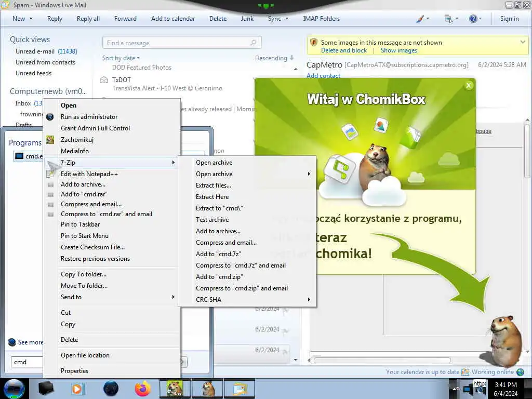The height and width of the screenshot is (399, 532).
Task: Click the TxDOT message envelope icon
Action: pos(104,80)
